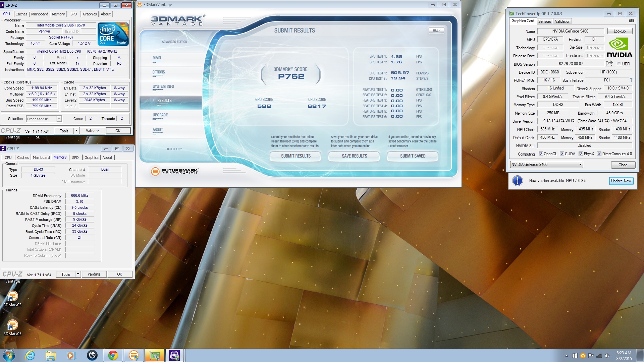
Task: Click the taskbar clock showing 8:23 AM
Action: (624, 356)
